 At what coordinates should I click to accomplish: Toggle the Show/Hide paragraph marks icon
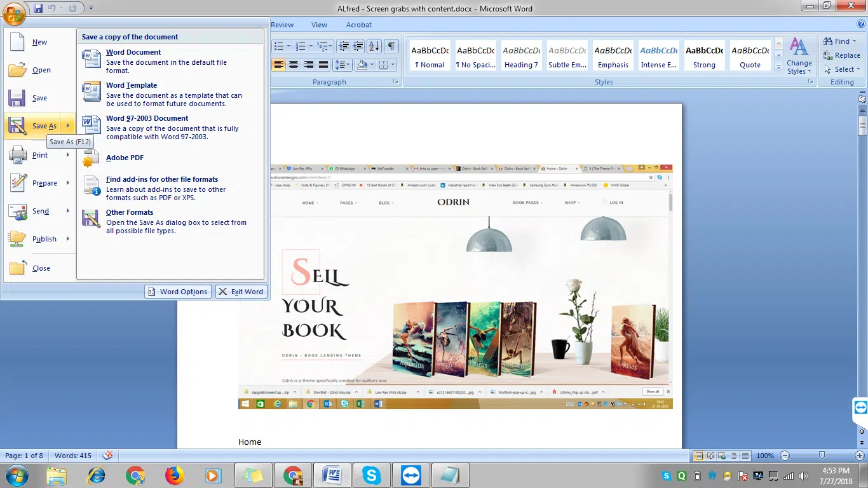[x=391, y=46]
